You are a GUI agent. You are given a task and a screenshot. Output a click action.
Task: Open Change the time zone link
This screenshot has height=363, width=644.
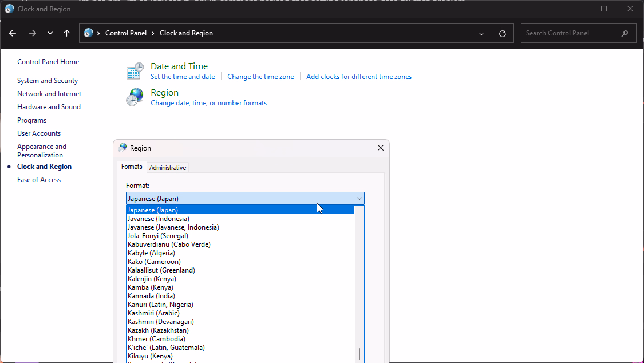260,77
